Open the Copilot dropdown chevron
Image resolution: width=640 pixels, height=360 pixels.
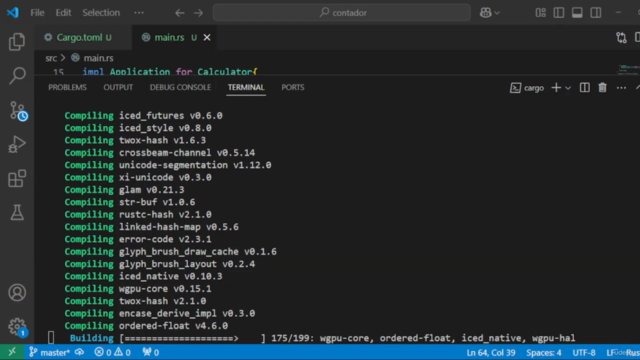pyautogui.click(x=497, y=13)
